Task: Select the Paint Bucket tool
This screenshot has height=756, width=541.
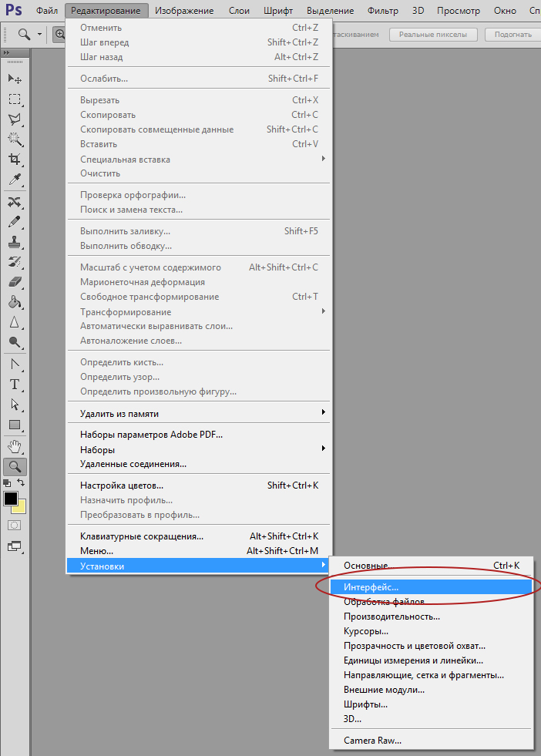Action: pyautogui.click(x=15, y=302)
